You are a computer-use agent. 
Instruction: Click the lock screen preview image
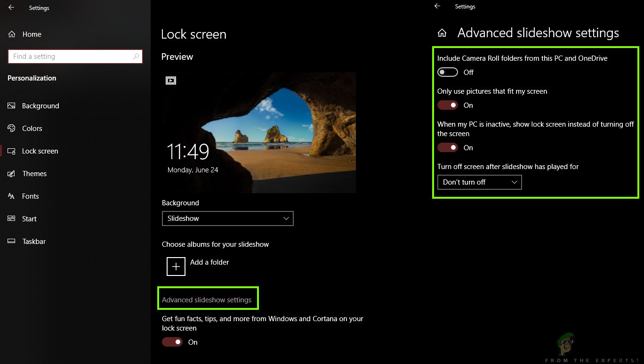(258, 132)
